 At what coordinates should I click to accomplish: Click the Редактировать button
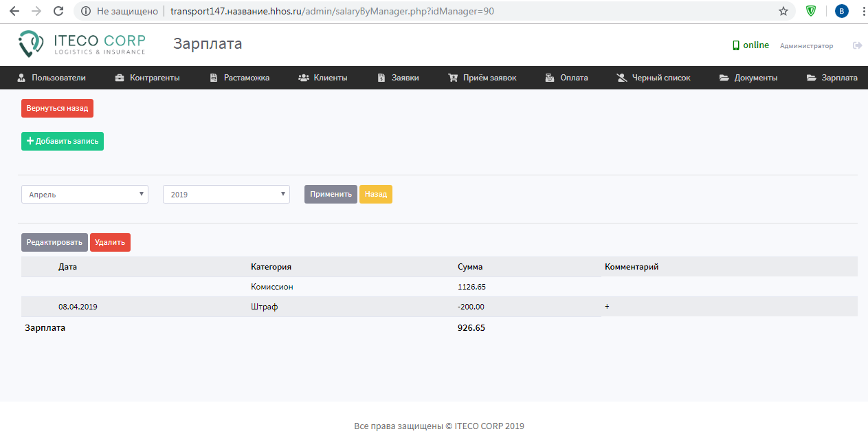click(x=54, y=242)
